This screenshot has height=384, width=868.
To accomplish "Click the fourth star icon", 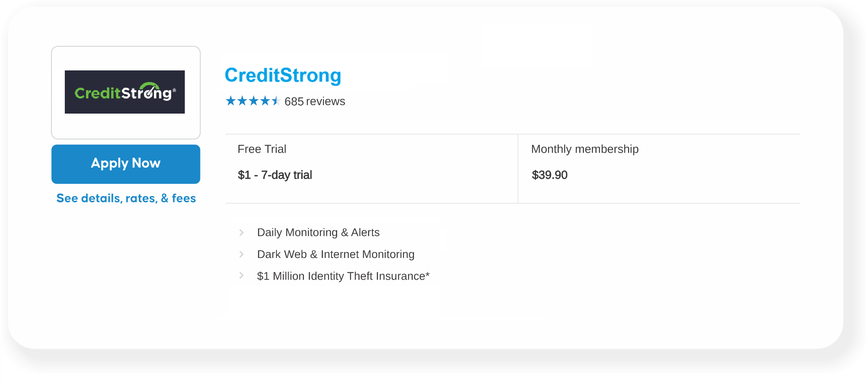I will (265, 101).
